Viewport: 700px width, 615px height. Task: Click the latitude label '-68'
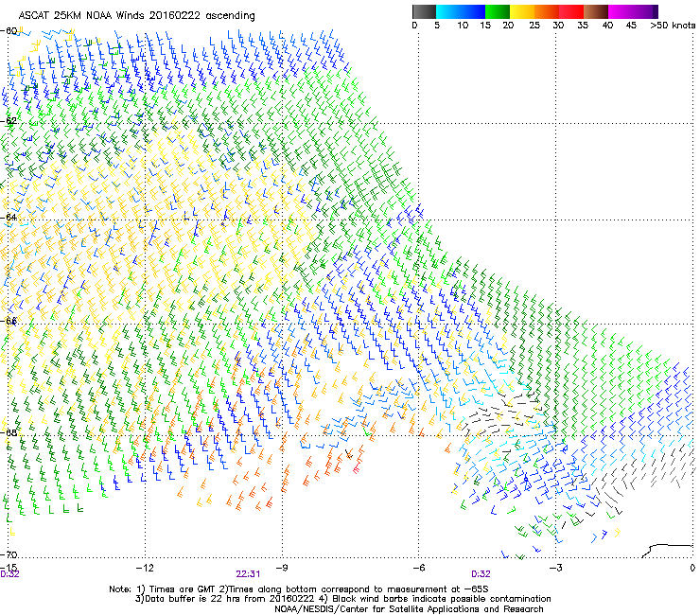9,432
